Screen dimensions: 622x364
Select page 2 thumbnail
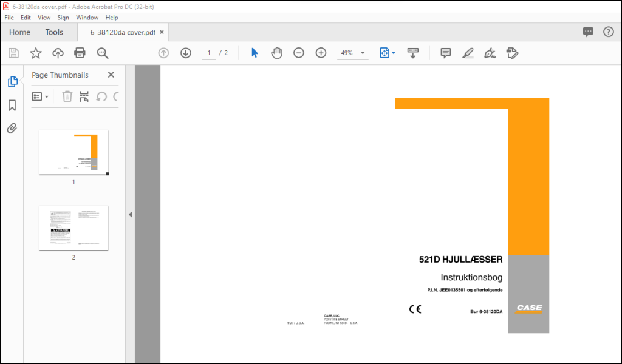pos(73,227)
